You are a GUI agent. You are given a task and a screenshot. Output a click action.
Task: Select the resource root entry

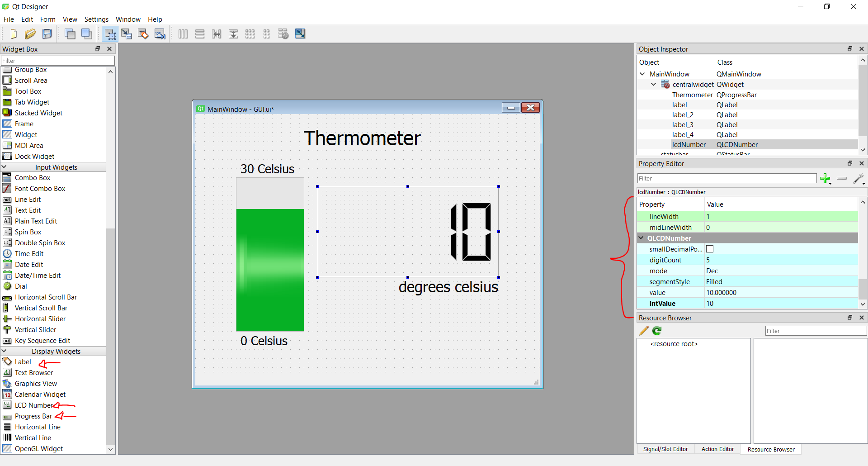click(x=674, y=344)
